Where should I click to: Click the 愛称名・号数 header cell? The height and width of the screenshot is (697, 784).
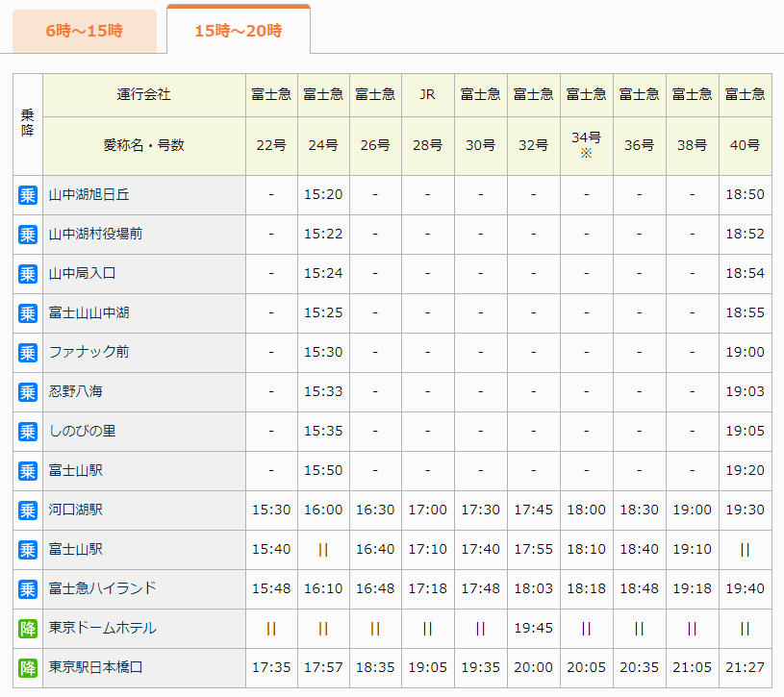[144, 146]
